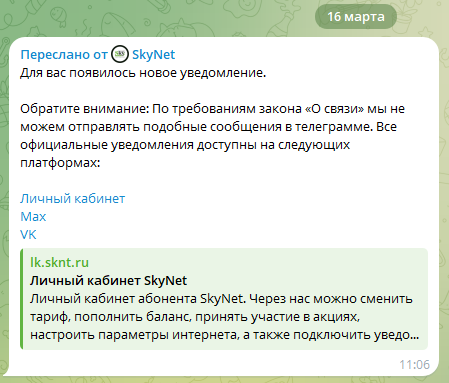Open the VK link
Image resolution: width=449 pixels, height=383 pixels.
pyautogui.click(x=28, y=235)
